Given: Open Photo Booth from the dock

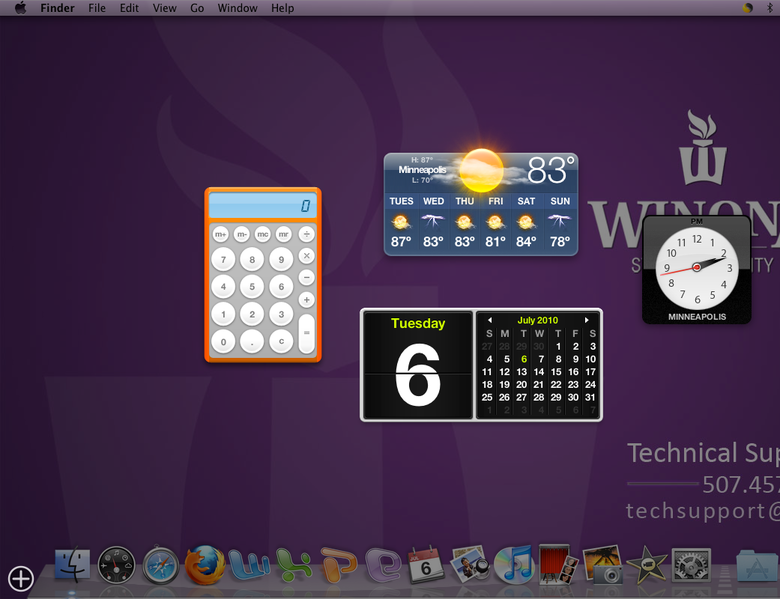Looking at the screenshot, I should tap(554, 566).
